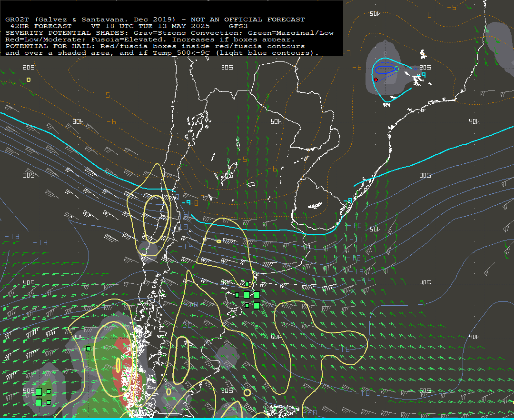Click the 'NOT AN OFFICIAL FORECAST' disclaimer

click(x=248, y=20)
